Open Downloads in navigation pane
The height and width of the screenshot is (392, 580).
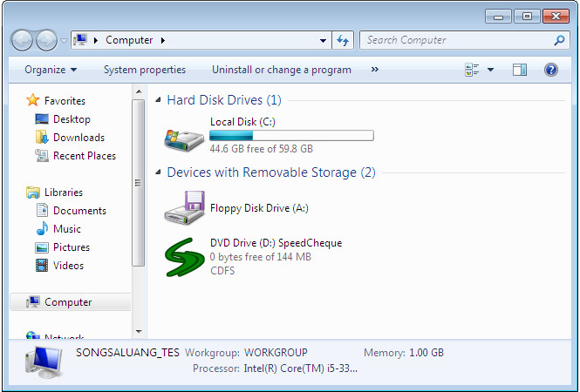[x=78, y=138]
